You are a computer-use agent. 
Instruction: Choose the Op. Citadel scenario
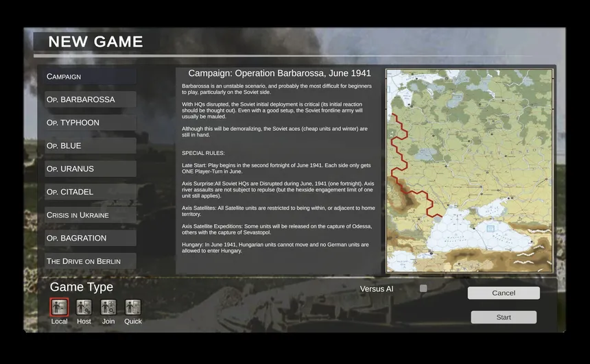point(91,192)
